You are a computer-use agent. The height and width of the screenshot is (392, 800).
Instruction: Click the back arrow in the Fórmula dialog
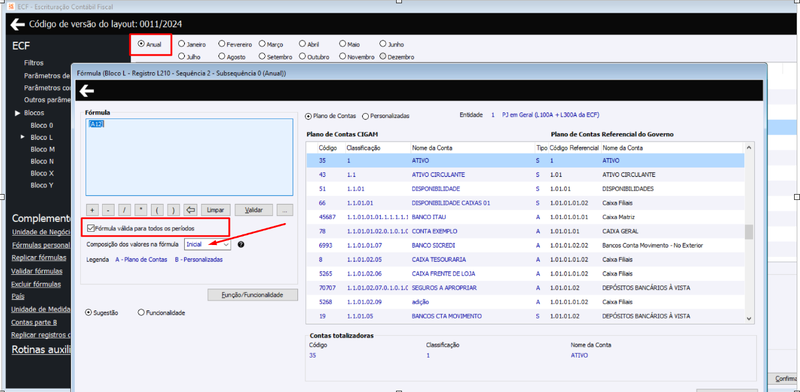coord(87,91)
